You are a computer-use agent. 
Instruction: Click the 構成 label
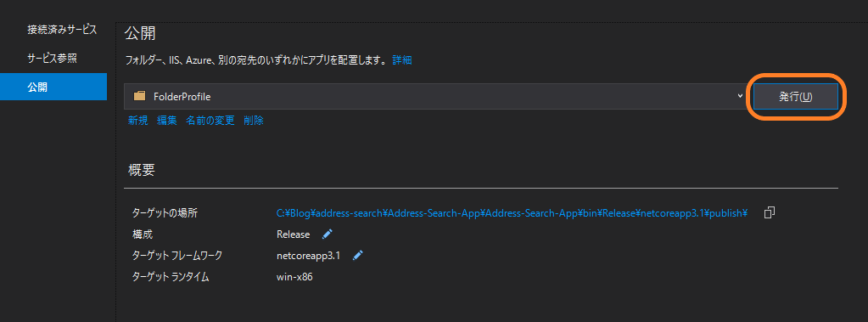[142, 234]
